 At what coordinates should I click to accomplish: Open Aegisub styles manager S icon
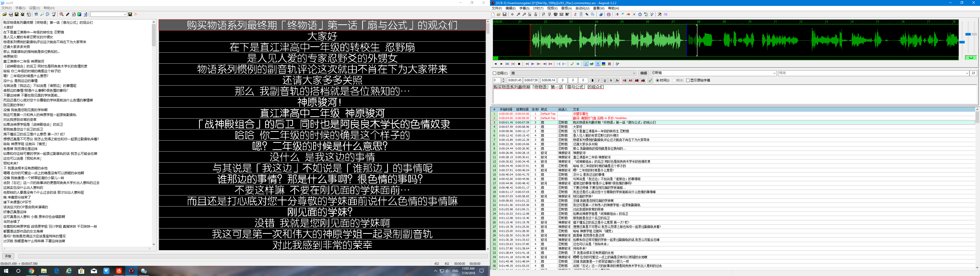click(575, 15)
